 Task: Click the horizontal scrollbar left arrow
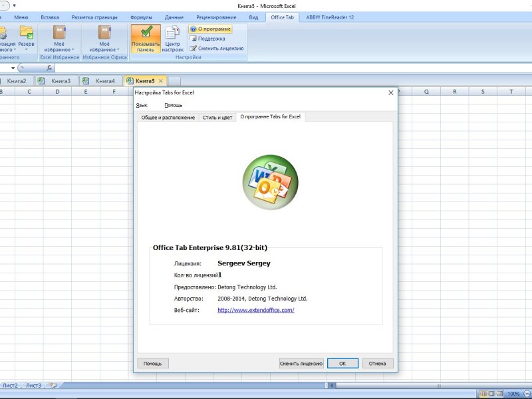tap(332, 386)
